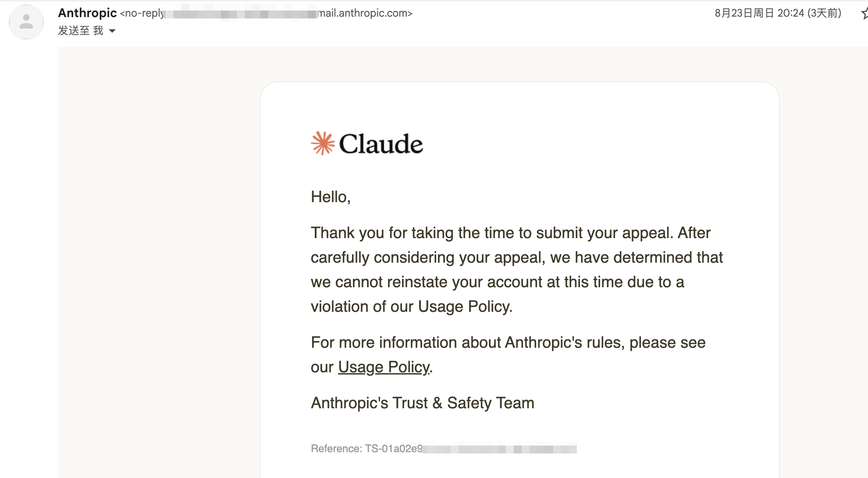Click the For more information about Anthropic's rules line
The width and height of the screenshot is (868, 478).
508,342
